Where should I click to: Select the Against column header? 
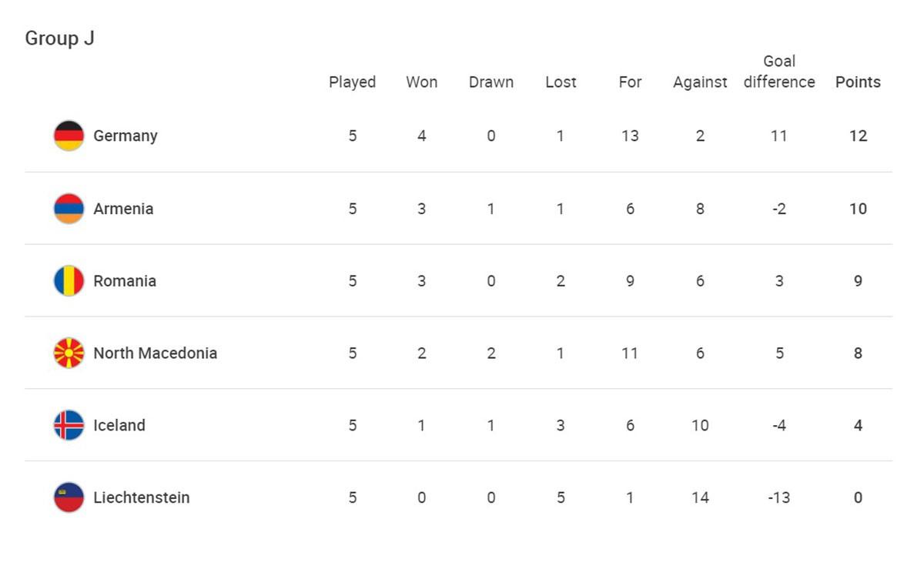[x=700, y=82]
